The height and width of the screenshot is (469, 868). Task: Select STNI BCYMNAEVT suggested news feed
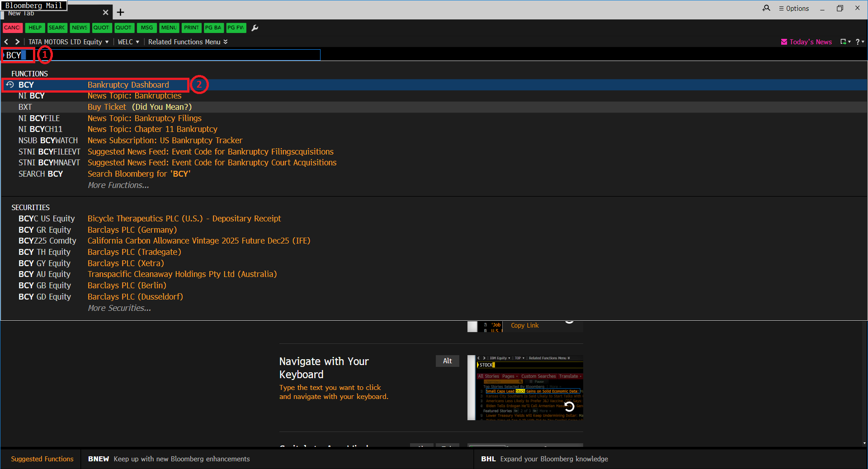[434, 163]
